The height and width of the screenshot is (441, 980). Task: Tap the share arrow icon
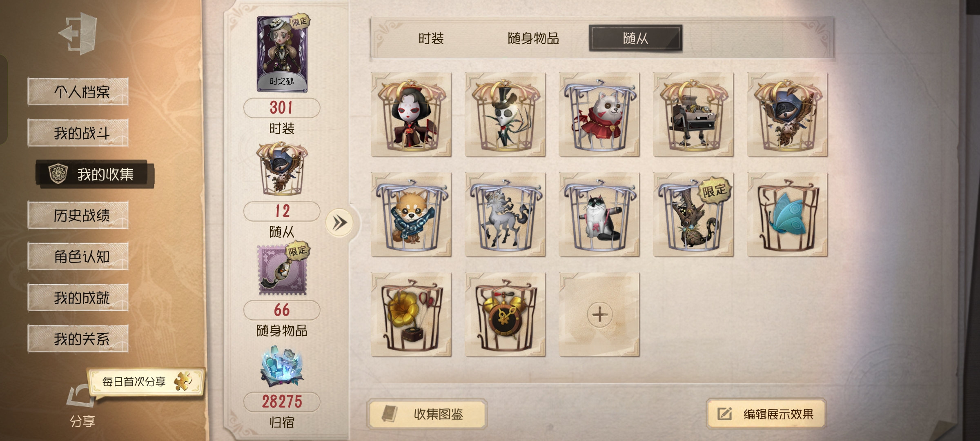[80, 396]
